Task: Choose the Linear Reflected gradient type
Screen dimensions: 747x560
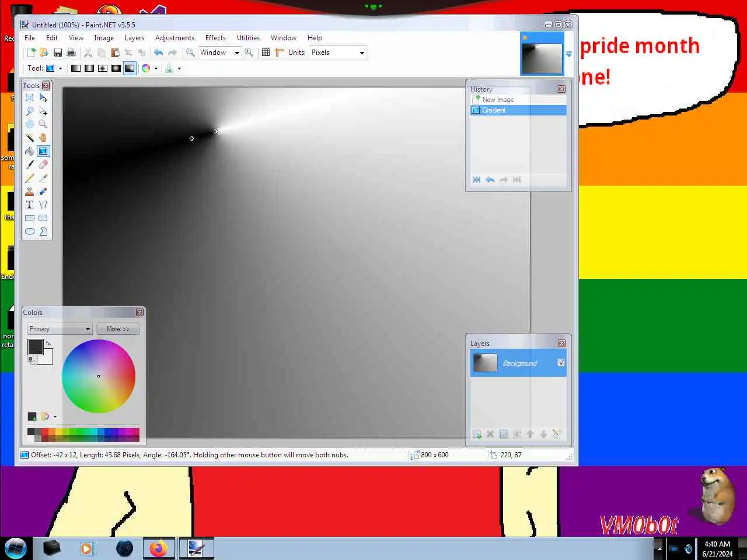Action: click(89, 68)
